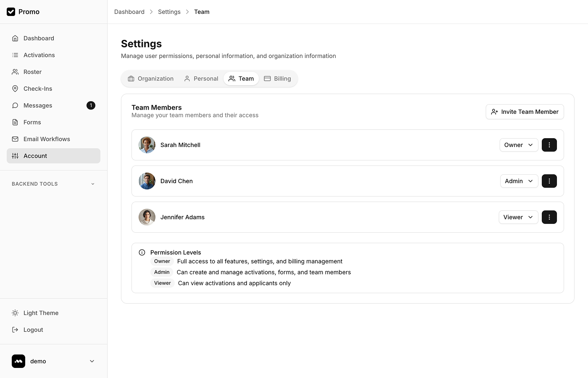The width and height of the screenshot is (588, 378).
Task: Click the Promo checkmark logo
Action: (x=11, y=12)
